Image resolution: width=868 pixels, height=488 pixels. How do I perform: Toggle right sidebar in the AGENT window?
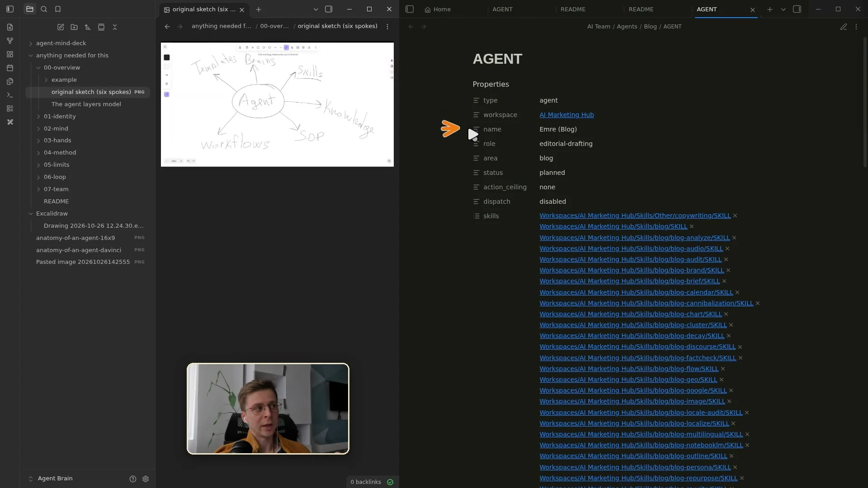click(797, 9)
